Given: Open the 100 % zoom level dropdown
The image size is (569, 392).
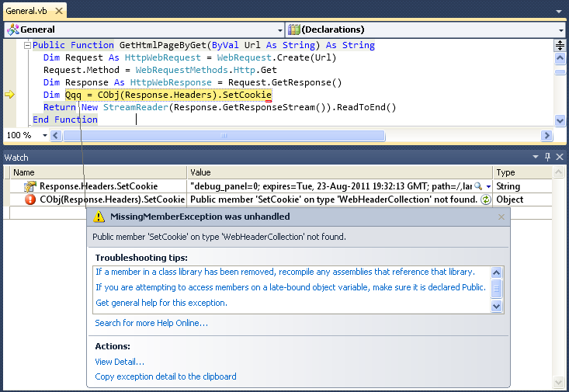Looking at the screenshot, I should coord(44,136).
